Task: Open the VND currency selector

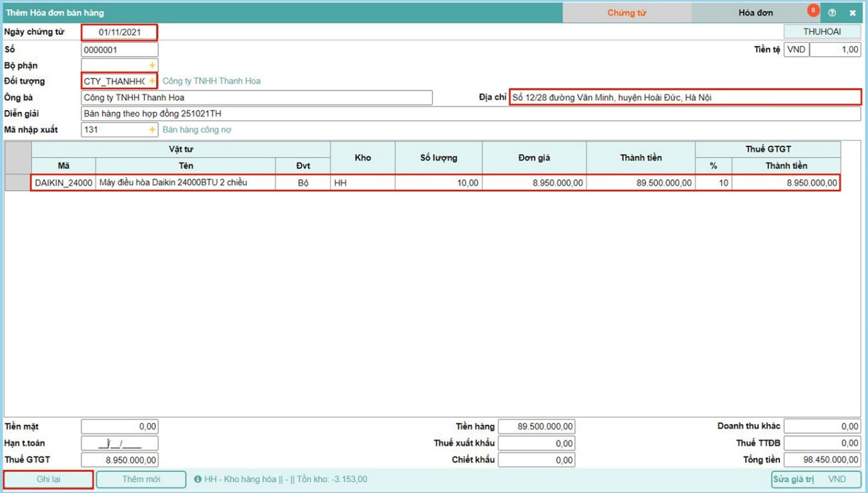Action: pyautogui.click(x=796, y=50)
